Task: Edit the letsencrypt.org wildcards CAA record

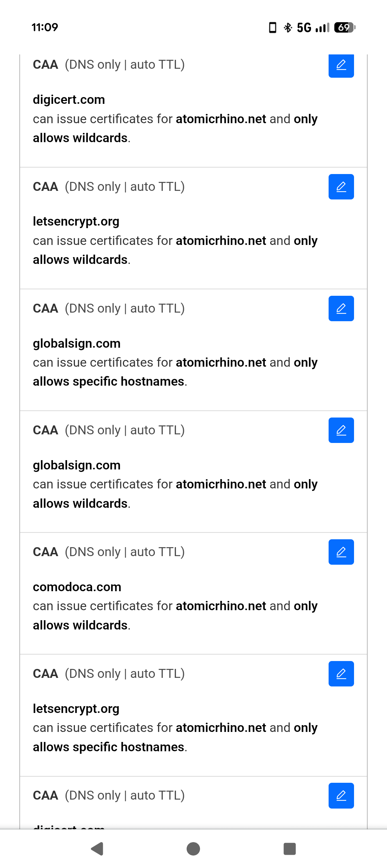Action: 341,187
